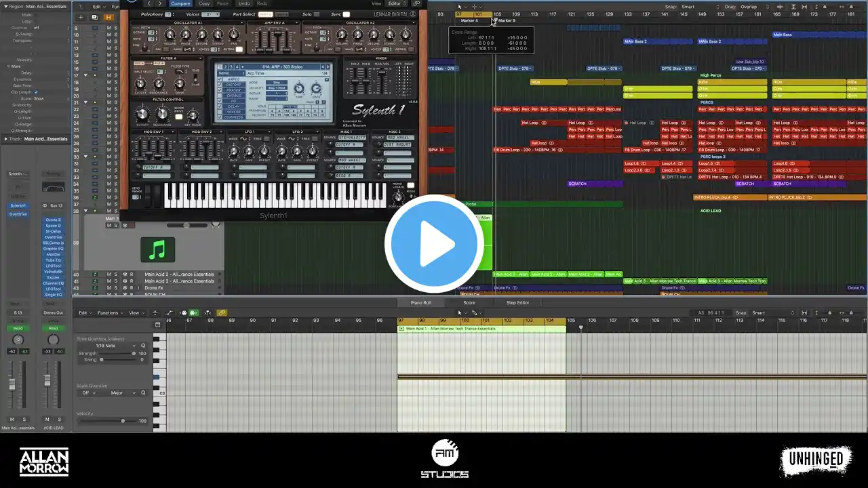
Task: Go to previous preset in Sylenth1 header
Action: pyautogui.click(x=149, y=3)
